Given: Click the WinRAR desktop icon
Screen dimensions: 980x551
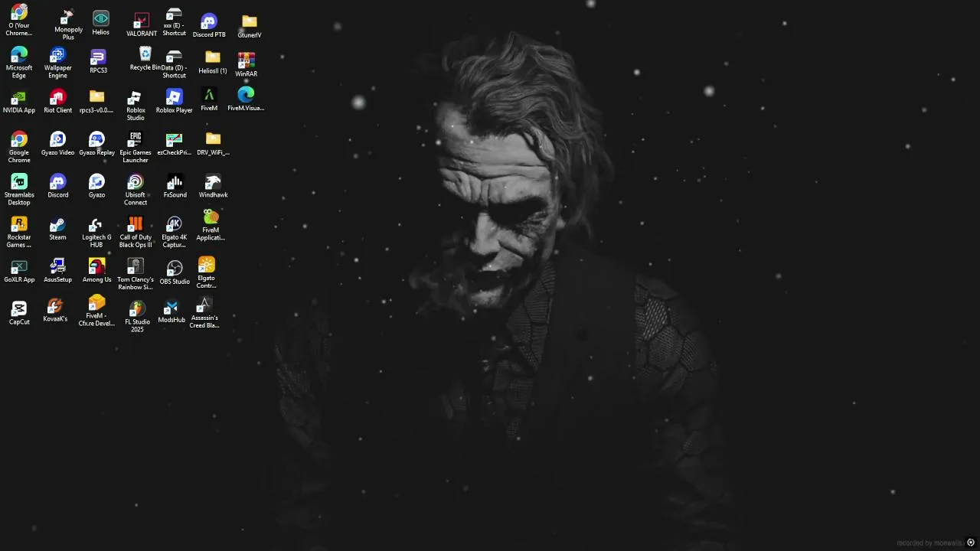Looking at the screenshot, I should [246, 65].
